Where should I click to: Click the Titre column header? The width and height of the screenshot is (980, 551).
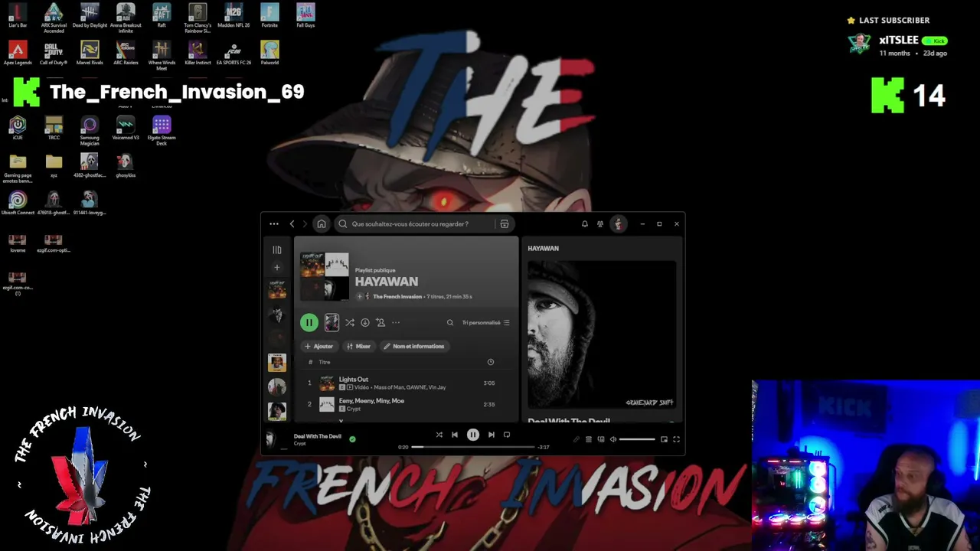[x=325, y=363]
